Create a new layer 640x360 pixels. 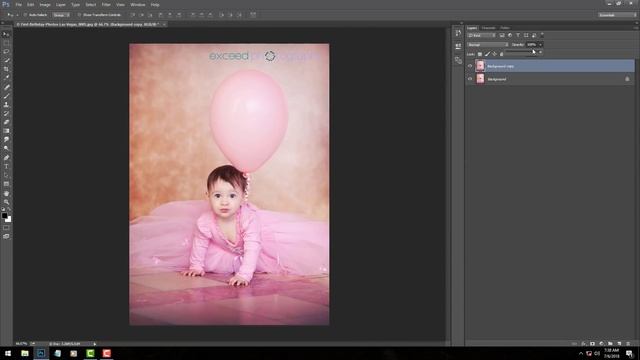pos(619,344)
